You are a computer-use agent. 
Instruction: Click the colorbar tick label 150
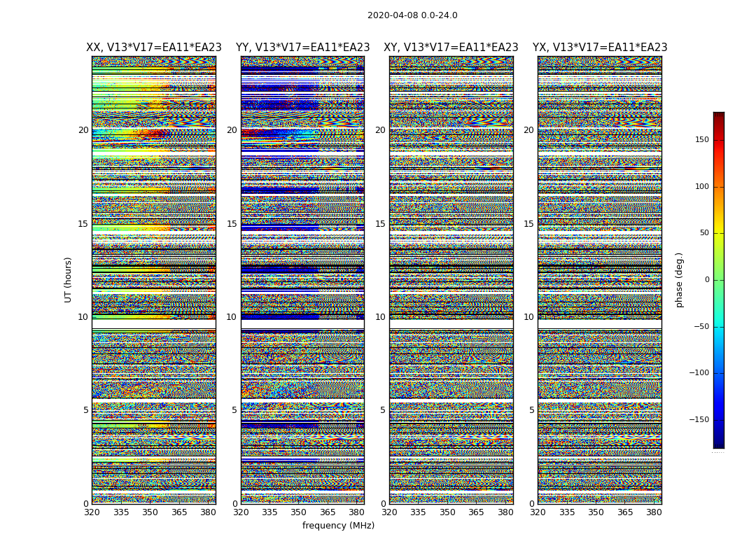coord(701,140)
